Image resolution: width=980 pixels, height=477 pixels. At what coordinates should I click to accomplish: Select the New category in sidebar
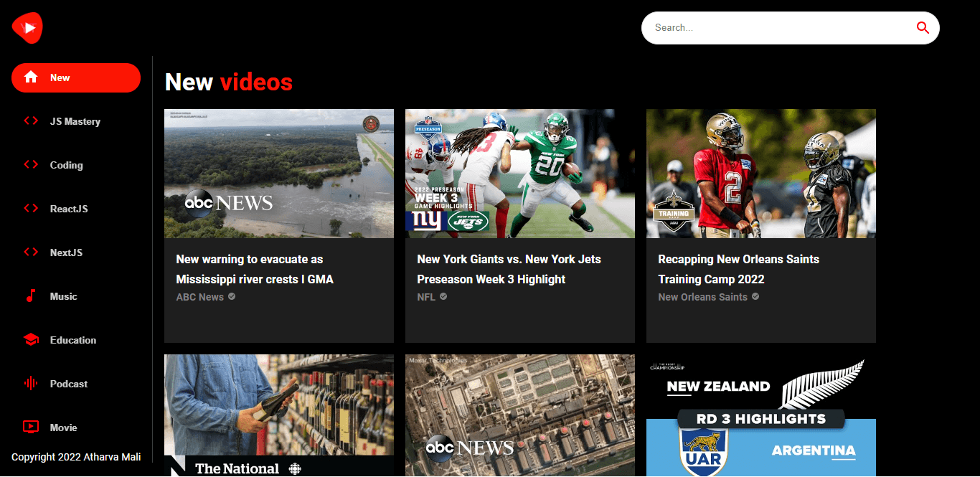(76, 77)
